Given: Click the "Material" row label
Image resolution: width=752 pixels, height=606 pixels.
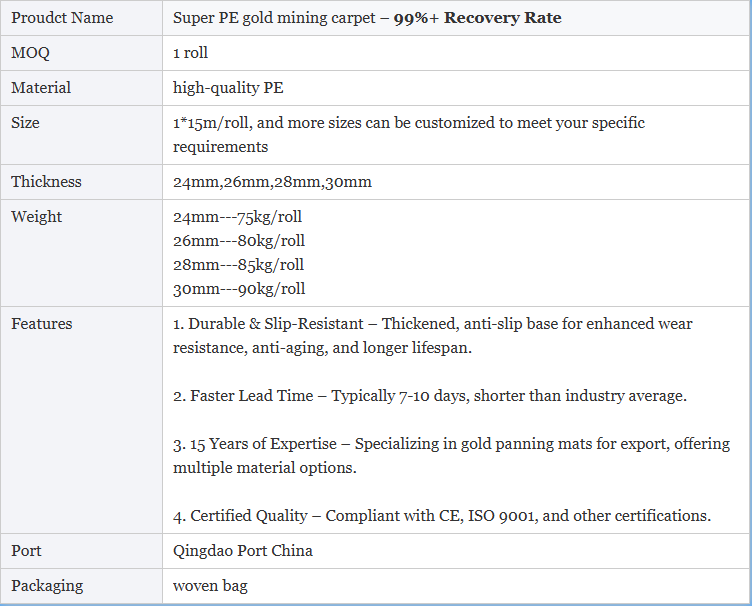Looking at the screenshot, I should pos(41,88).
